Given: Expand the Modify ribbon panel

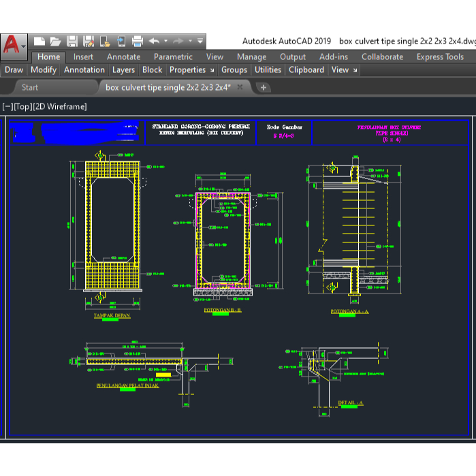Looking at the screenshot, I should click(x=44, y=70).
